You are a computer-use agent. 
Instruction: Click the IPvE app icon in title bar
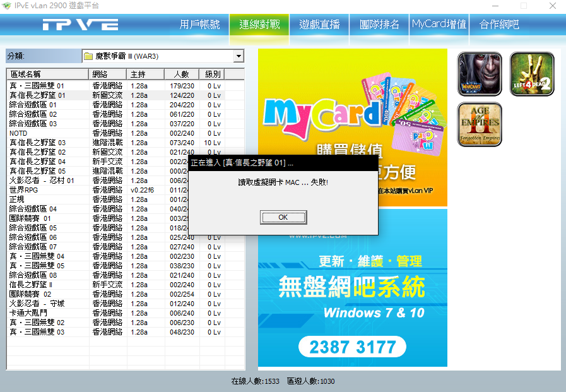tap(7, 6)
